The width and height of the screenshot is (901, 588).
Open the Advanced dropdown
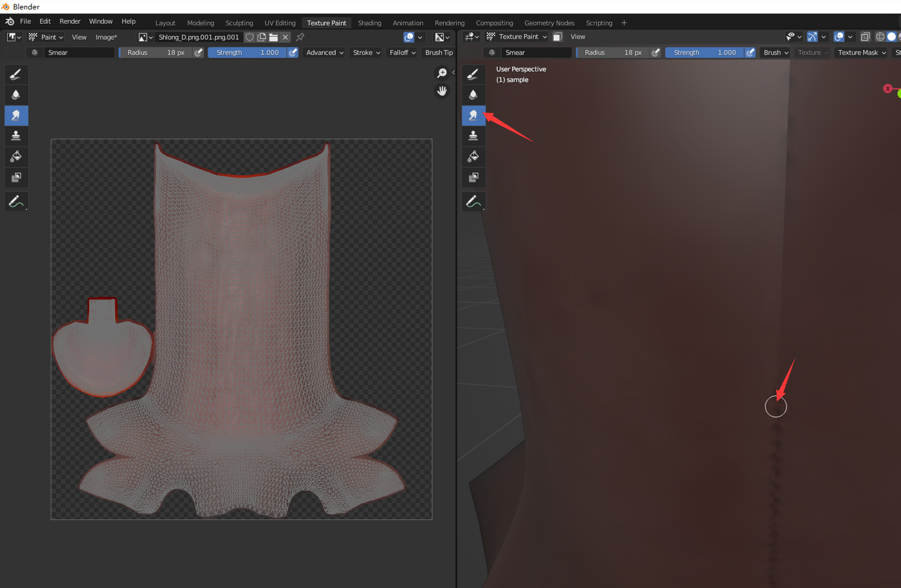pyautogui.click(x=325, y=53)
